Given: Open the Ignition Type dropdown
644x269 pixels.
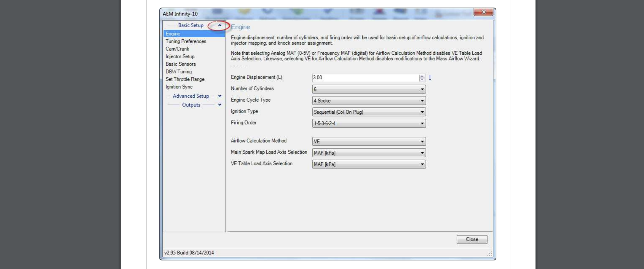Looking at the screenshot, I should [369, 112].
